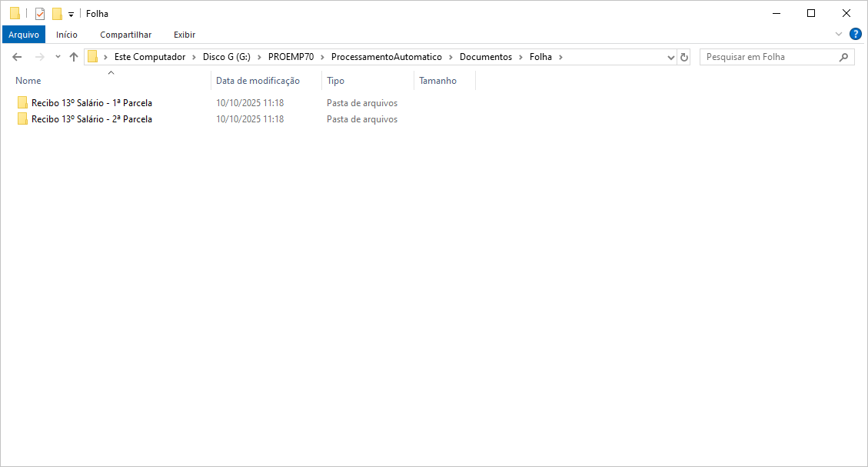The image size is (868, 467).
Task: Switch to the Exibir tab
Action: tap(185, 35)
